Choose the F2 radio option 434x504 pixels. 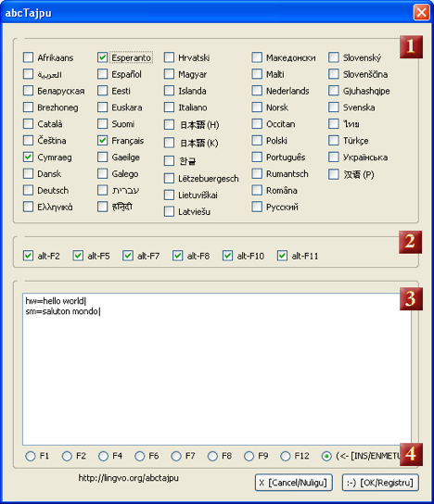coord(67,456)
